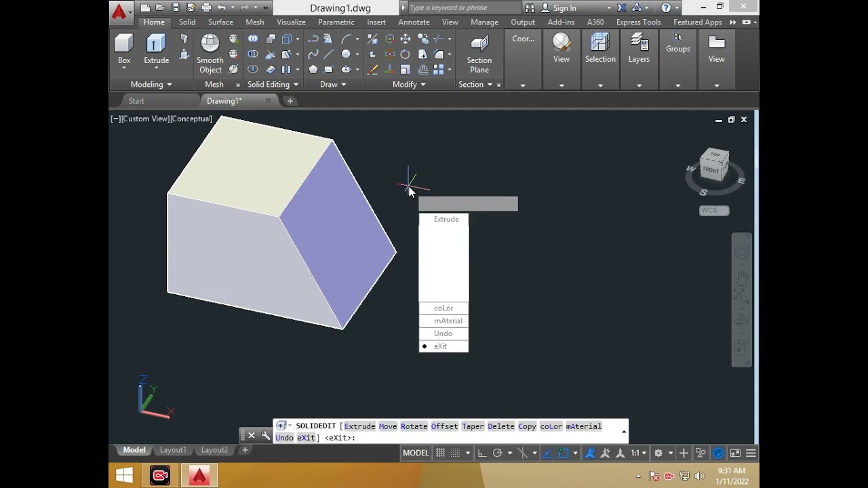Expand the Solid Editing panel dropdown
Viewport: 868px width, 488px height.
[273, 85]
